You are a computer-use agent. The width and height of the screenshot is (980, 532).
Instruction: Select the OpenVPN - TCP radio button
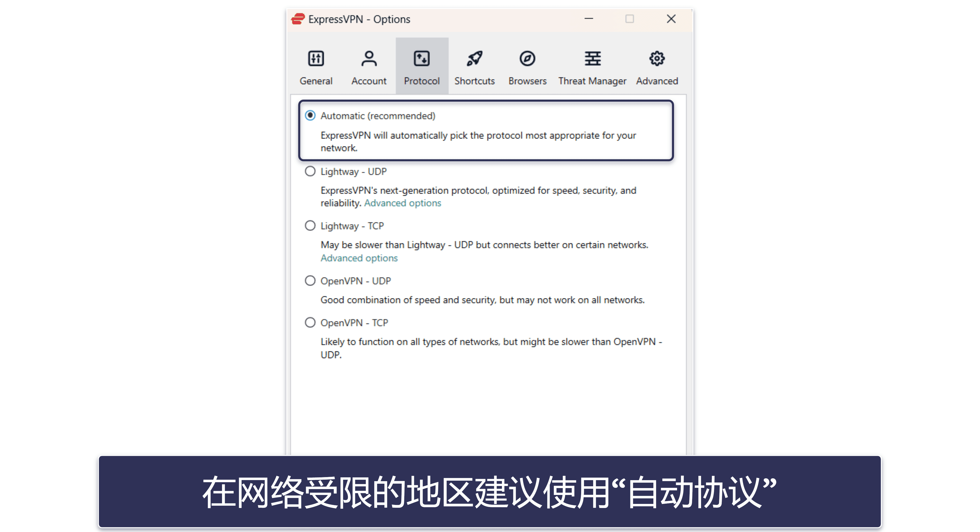point(310,323)
